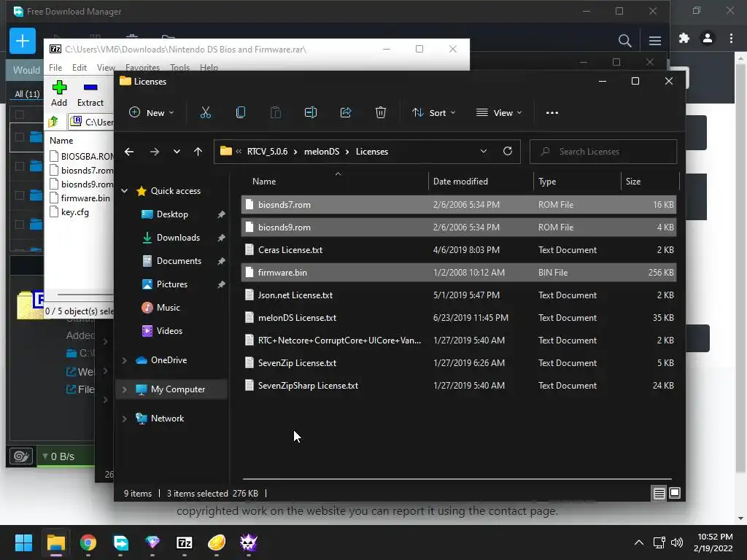Switch to details view layout button
Screen dimensions: 747x560
[659, 494]
